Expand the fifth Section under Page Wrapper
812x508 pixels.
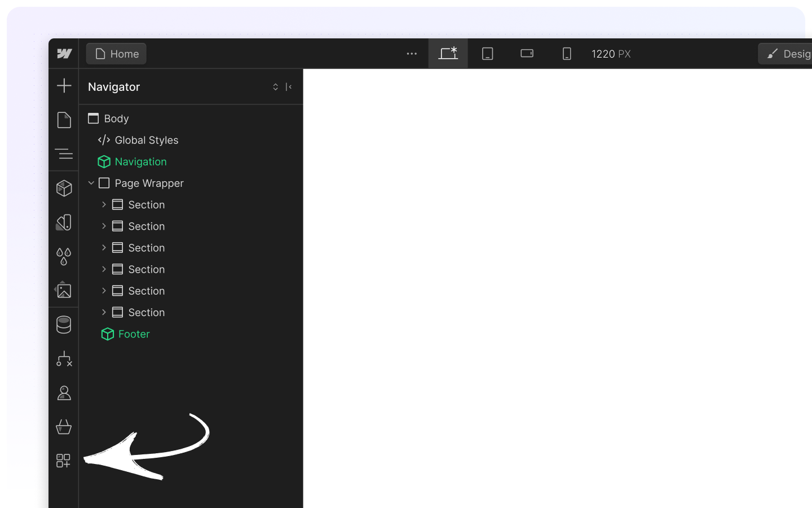click(x=104, y=291)
